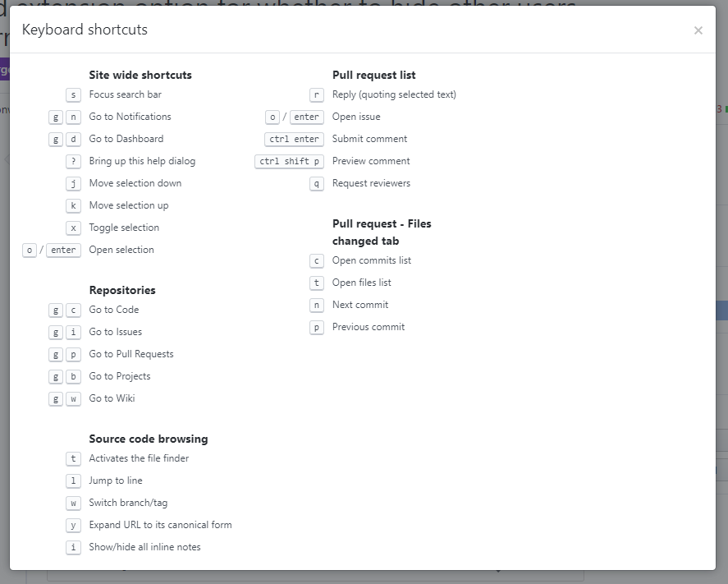728x584 pixels.
Task: Click the 'x' key for Toggle selection
Action: tap(73, 228)
